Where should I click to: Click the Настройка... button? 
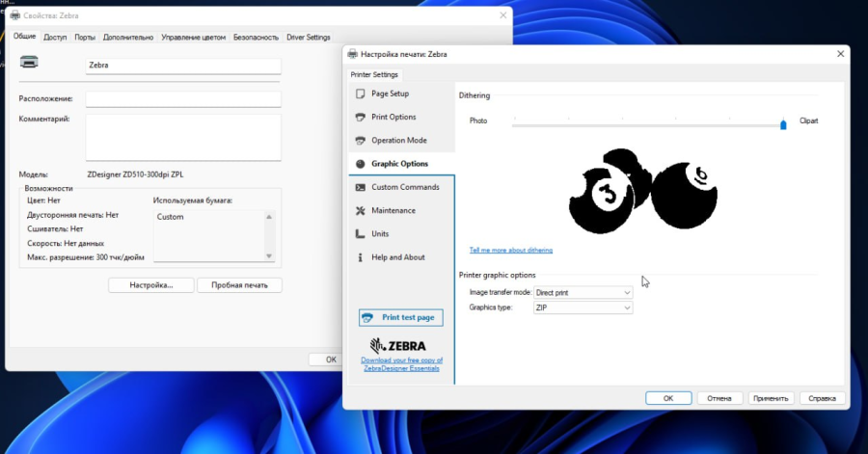(151, 285)
